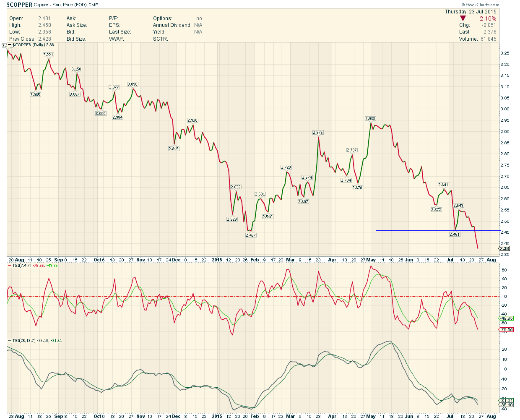The height and width of the screenshot is (420, 520).
Task: Click the -2.10% percent change value
Action: pyautogui.click(x=486, y=18)
